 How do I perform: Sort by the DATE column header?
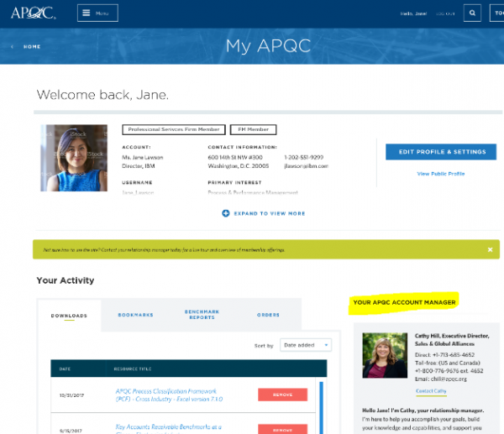pyautogui.click(x=65, y=369)
